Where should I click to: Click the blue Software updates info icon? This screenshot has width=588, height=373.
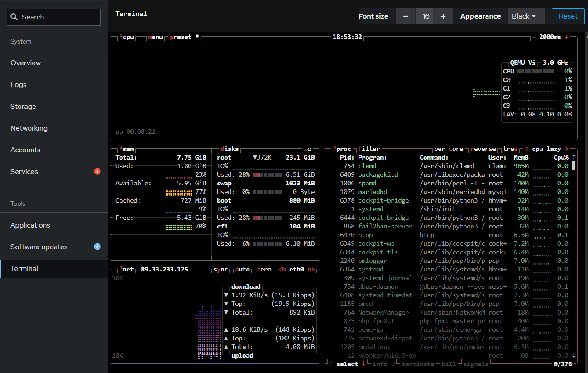click(97, 247)
